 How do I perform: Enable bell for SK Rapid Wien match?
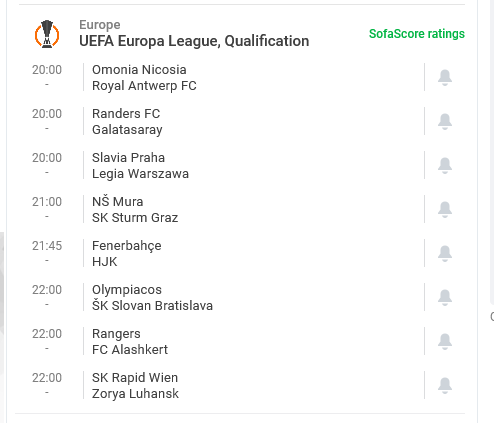click(445, 385)
